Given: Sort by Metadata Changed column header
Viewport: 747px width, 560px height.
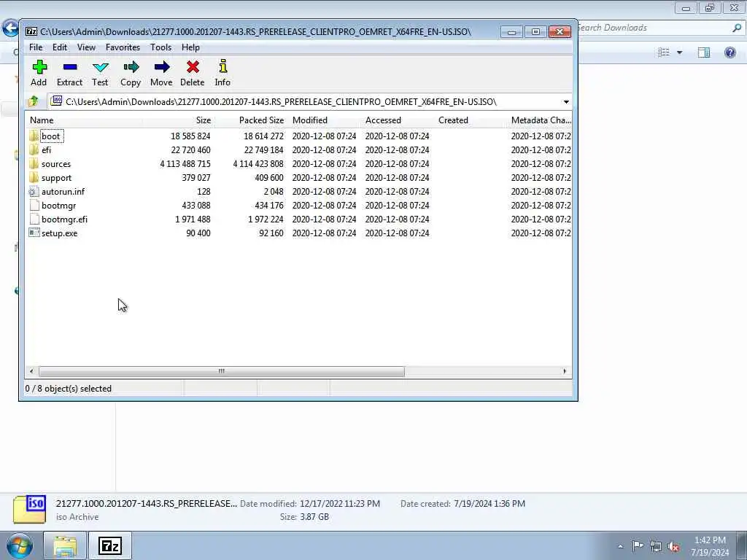Looking at the screenshot, I should (x=540, y=120).
